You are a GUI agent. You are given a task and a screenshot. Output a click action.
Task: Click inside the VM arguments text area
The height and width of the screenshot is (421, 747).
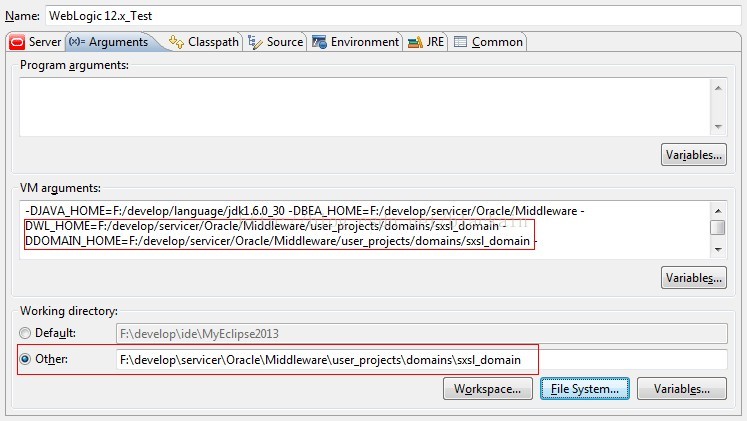(365, 231)
